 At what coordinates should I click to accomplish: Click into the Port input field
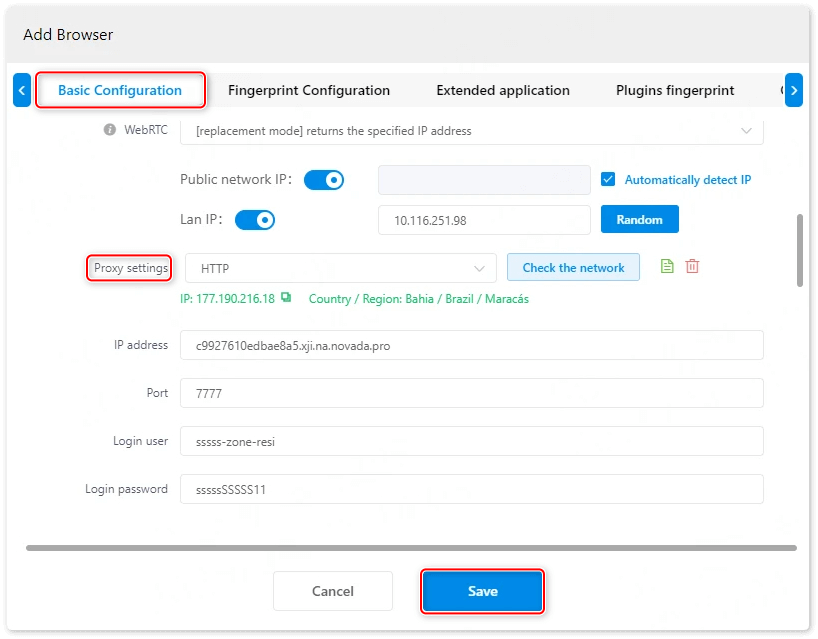(471, 393)
